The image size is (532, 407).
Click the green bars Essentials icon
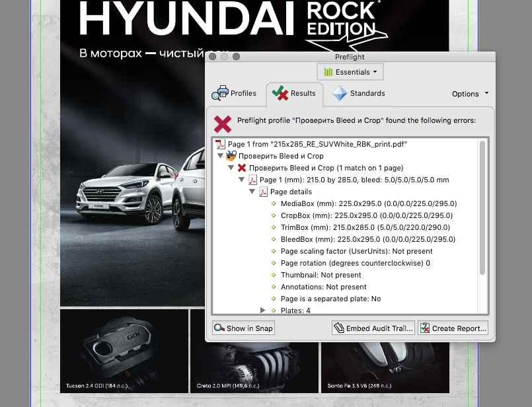click(x=328, y=72)
